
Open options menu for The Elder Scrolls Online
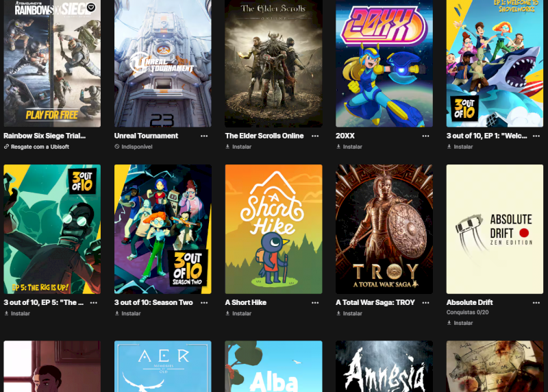click(x=315, y=136)
